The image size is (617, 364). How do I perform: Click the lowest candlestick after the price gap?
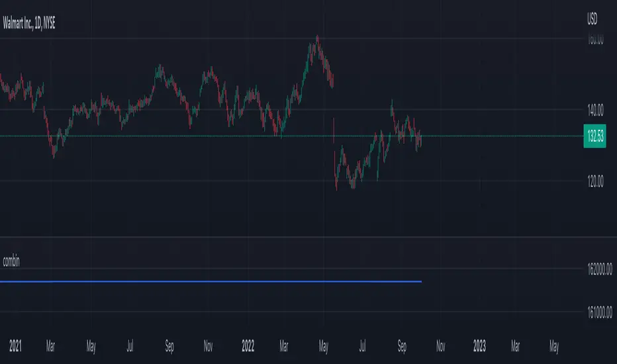tap(336, 188)
